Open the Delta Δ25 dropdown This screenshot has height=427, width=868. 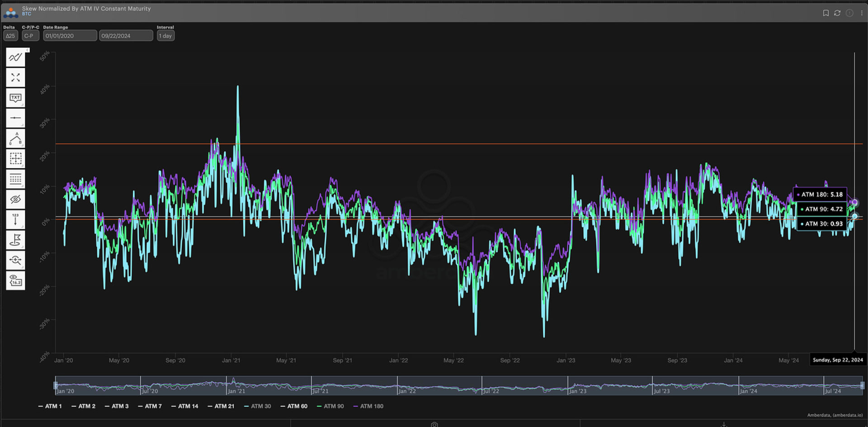point(10,36)
